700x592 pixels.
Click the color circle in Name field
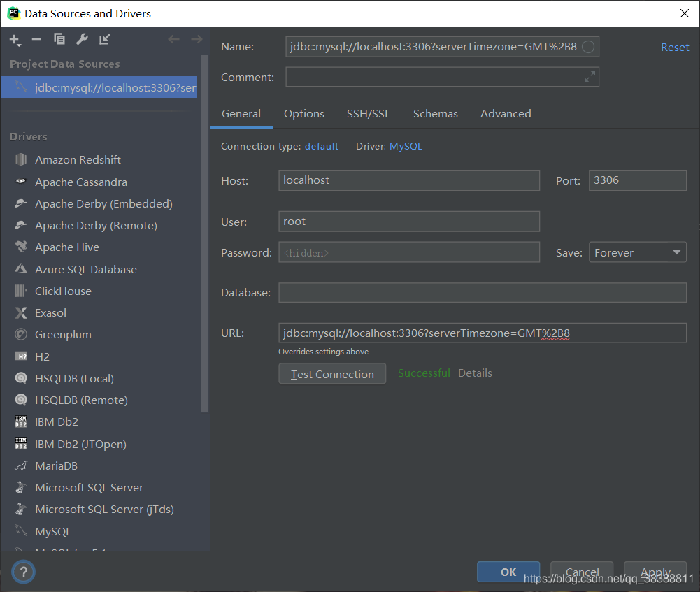click(588, 47)
